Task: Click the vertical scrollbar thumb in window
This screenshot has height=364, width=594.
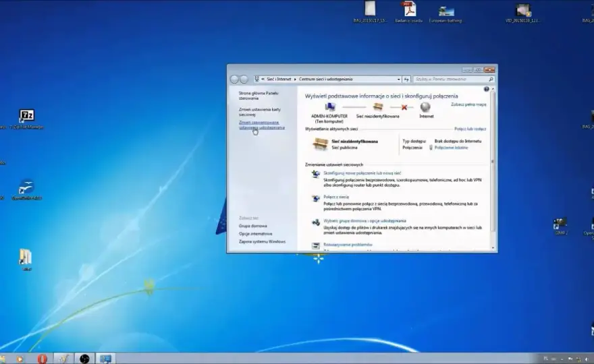Action: (x=493, y=161)
